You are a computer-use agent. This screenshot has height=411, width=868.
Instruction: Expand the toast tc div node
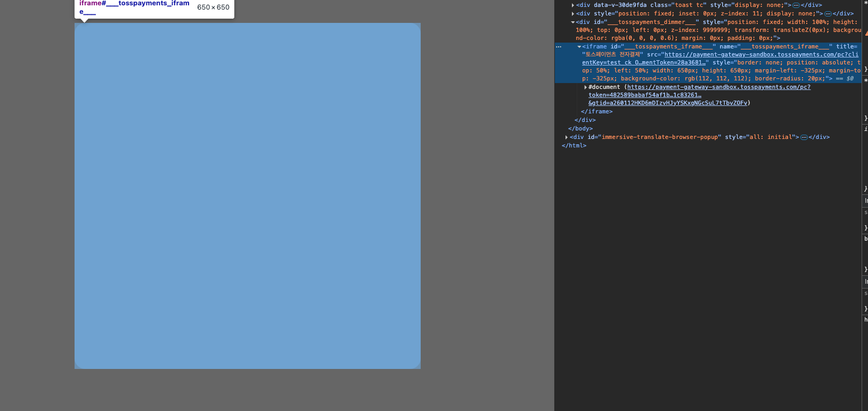[x=573, y=5]
